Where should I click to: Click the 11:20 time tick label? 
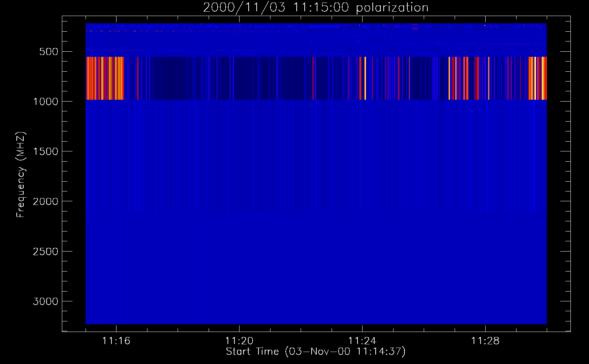(x=239, y=341)
